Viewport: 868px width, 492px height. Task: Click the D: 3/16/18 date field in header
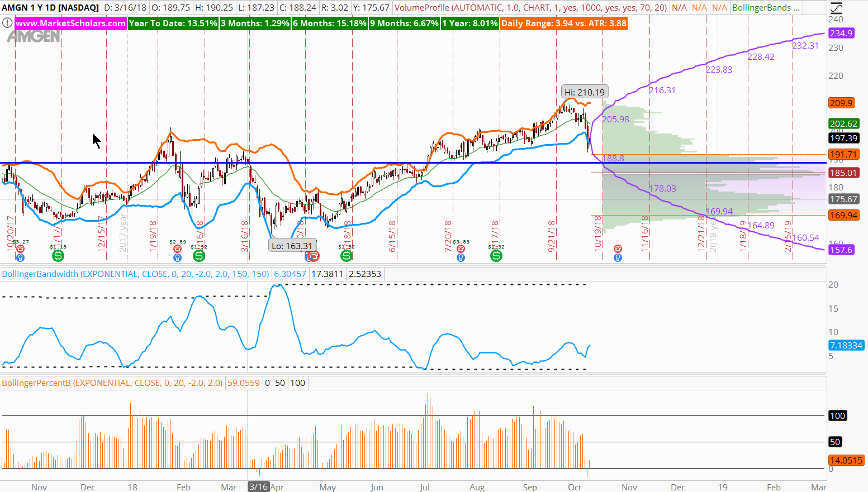point(126,8)
